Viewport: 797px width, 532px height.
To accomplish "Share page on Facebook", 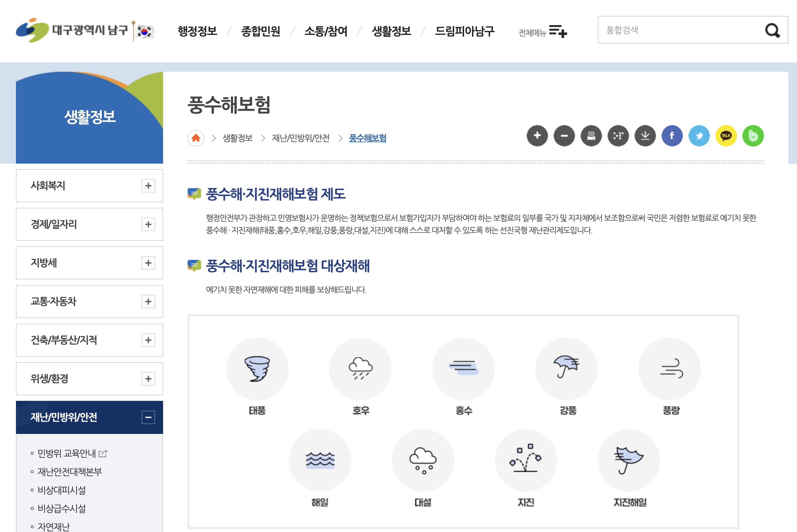I will [x=672, y=136].
